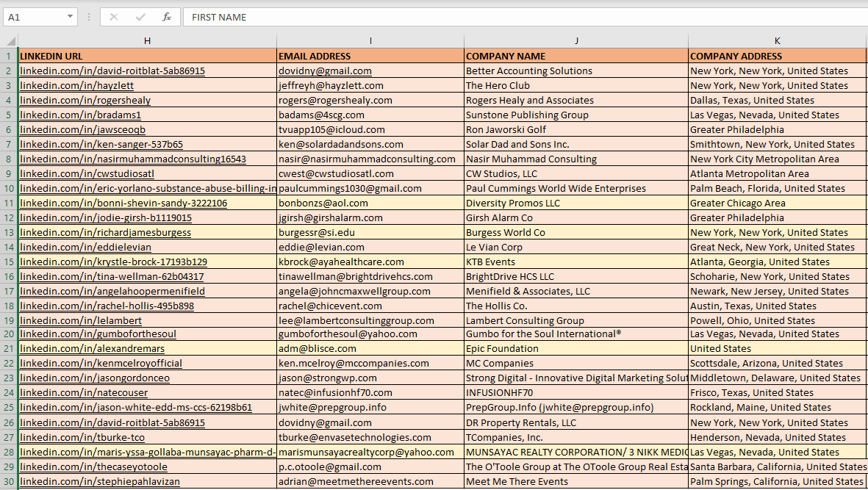Screen dimensions: 868x490
Task: Select the Scottsdale, Arizona, United States cell
Action: (x=777, y=364)
